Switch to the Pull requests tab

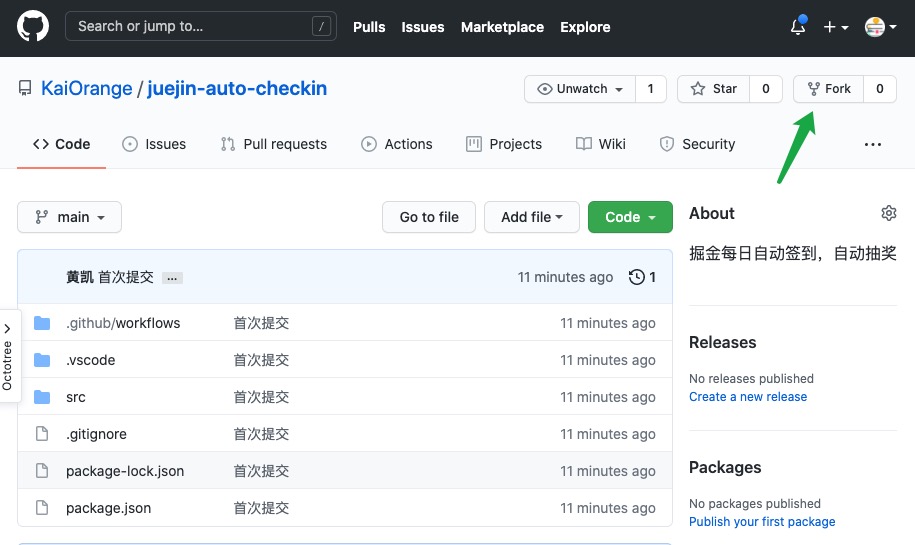(274, 144)
